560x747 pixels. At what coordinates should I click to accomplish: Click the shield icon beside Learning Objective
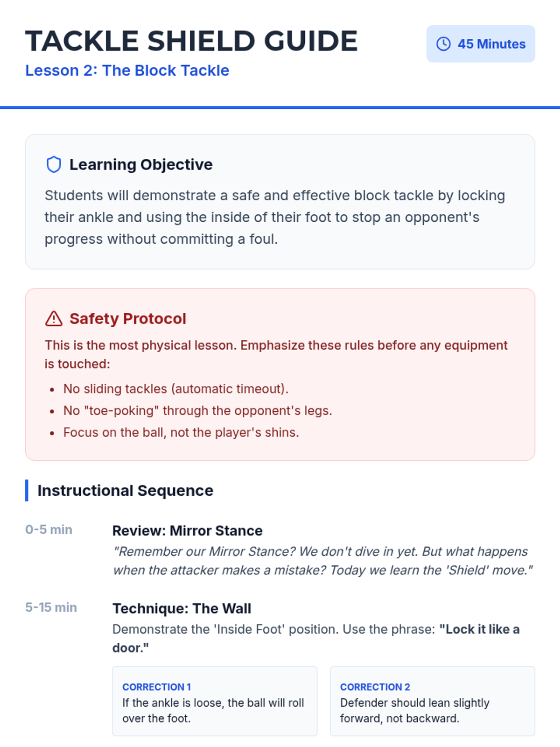[x=54, y=165]
